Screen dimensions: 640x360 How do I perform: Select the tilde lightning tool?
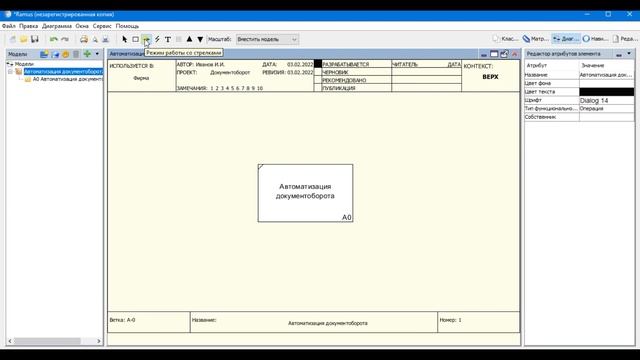coord(157,39)
